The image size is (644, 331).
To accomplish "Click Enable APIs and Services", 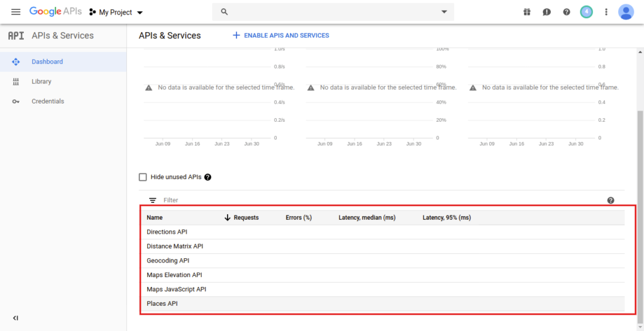I will pos(281,35).
